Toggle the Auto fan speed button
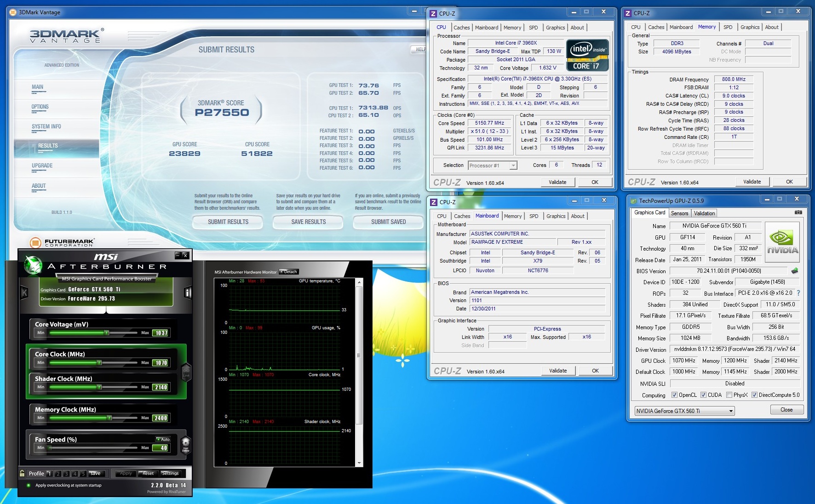The image size is (815, 504). pyautogui.click(x=163, y=439)
